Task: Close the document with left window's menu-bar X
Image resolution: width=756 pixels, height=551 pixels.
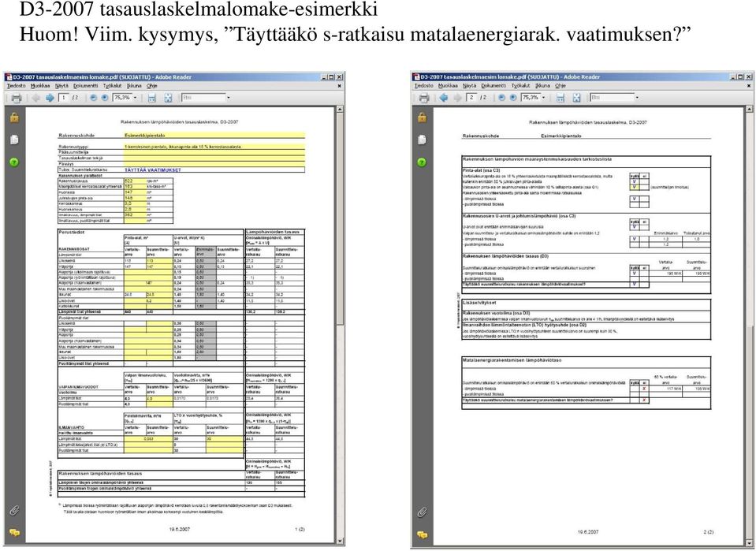Action: (x=340, y=86)
